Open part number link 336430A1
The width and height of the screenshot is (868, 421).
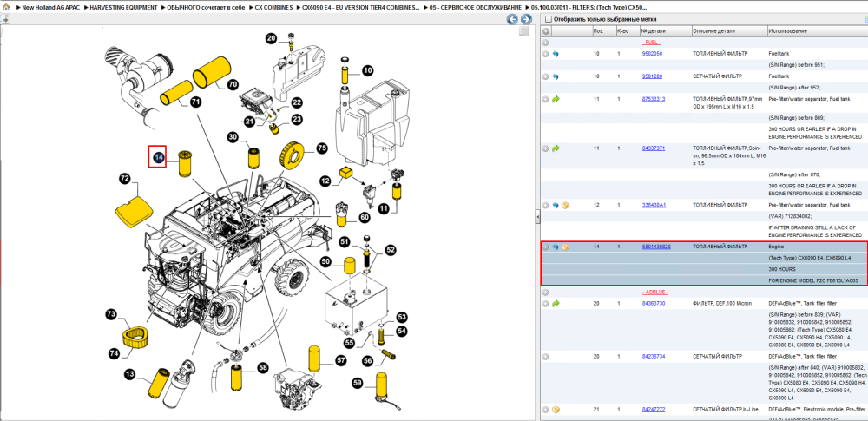654,205
